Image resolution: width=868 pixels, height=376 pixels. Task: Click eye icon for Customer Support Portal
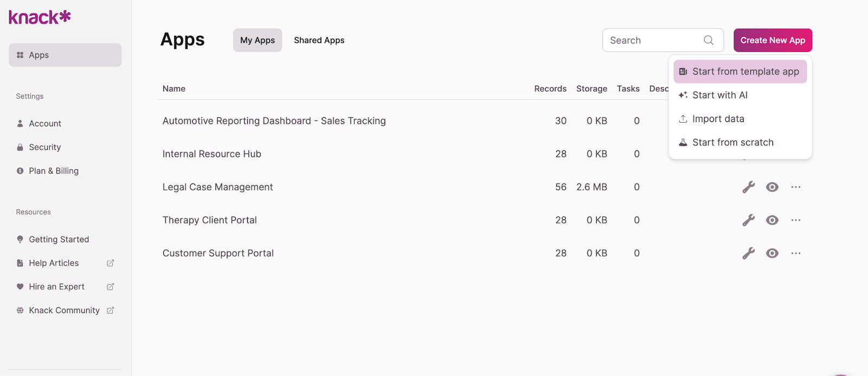(772, 253)
